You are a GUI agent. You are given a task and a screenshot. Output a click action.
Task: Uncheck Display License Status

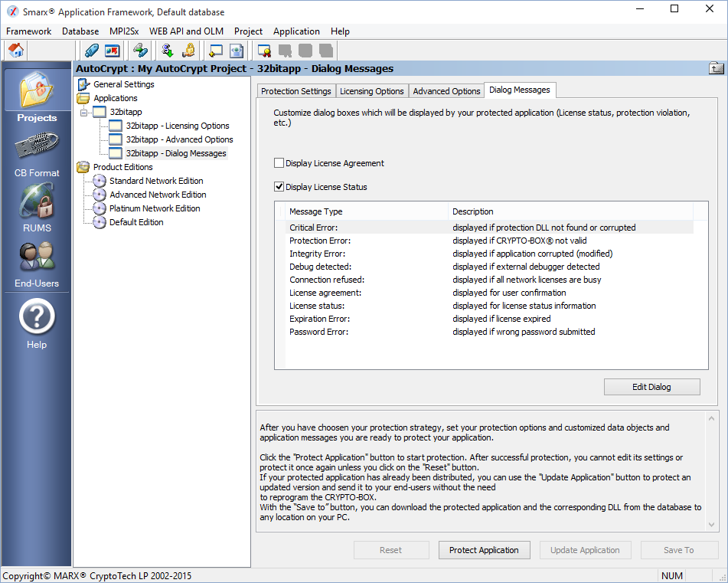pyautogui.click(x=279, y=187)
